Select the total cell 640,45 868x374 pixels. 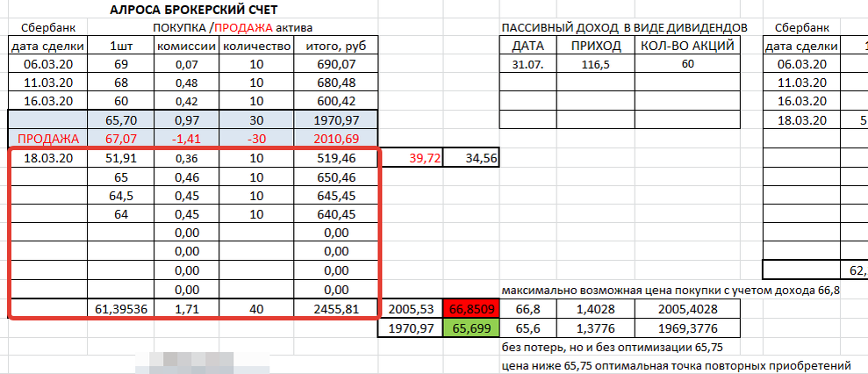tap(336, 214)
